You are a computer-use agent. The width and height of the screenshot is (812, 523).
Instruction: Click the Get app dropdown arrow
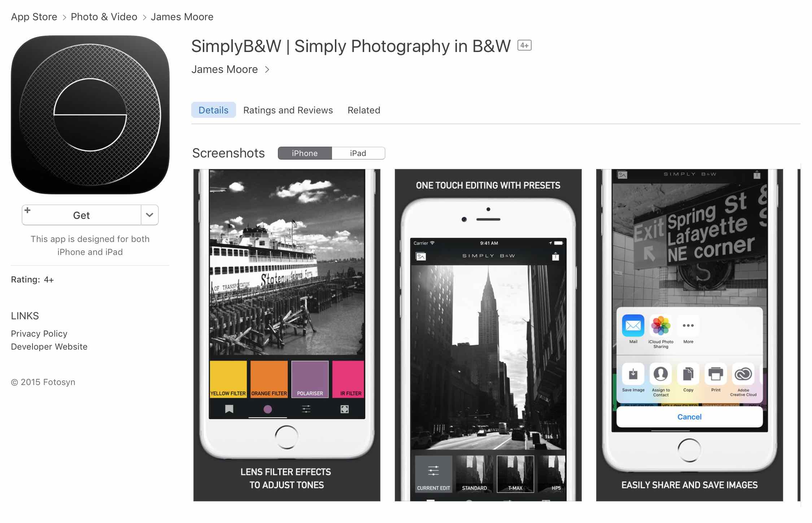[149, 215]
